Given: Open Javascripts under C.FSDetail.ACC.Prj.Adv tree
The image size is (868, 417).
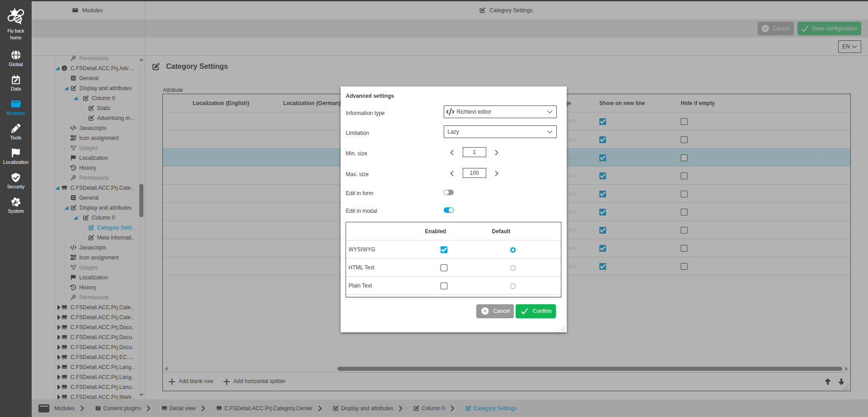Looking at the screenshot, I should pyautogui.click(x=93, y=128).
